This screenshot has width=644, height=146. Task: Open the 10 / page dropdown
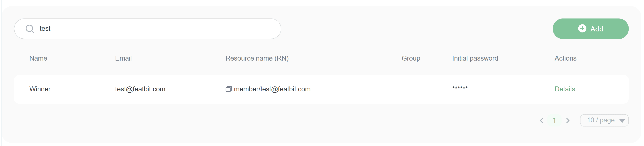point(600,120)
